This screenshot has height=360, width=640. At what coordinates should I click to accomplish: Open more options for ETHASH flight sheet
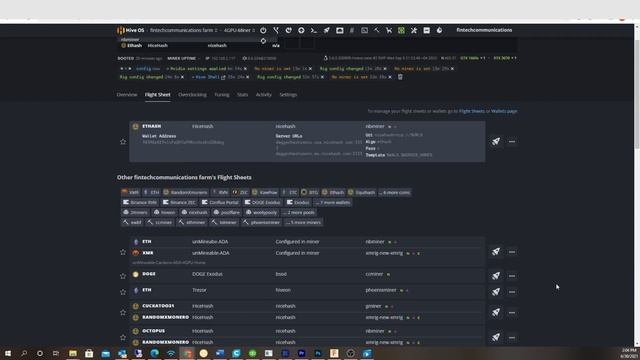click(x=512, y=142)
